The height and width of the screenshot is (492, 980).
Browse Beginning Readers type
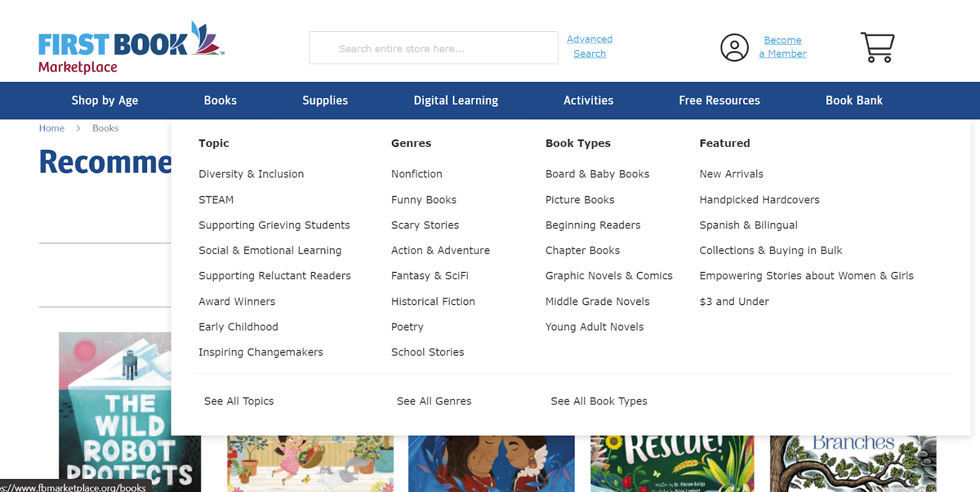(593, 225)
